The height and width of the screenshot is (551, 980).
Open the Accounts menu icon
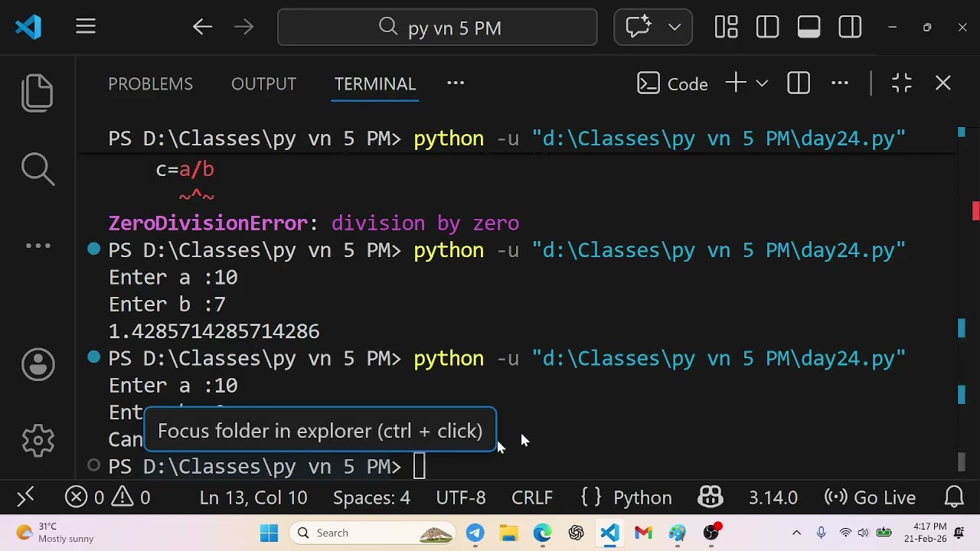[38, 365]
